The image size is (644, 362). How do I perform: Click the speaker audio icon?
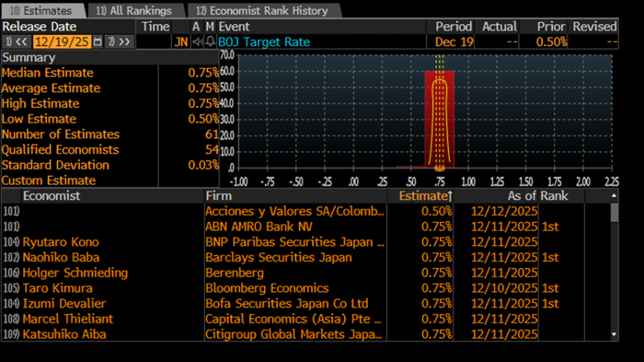[x=198, y=42]
